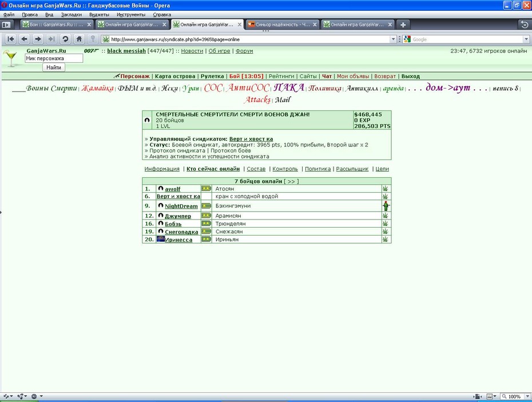Reload the page with the refresh button
Viewport: 532px width, 402px height.
(x=65, y=39)
